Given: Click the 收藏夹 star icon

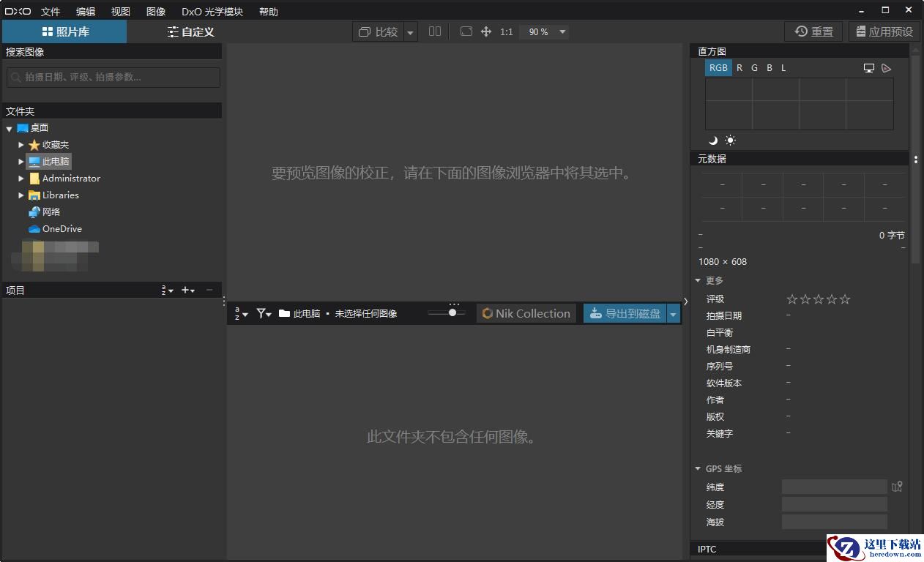Looking at the screenshot, I should tap(34, 145).
